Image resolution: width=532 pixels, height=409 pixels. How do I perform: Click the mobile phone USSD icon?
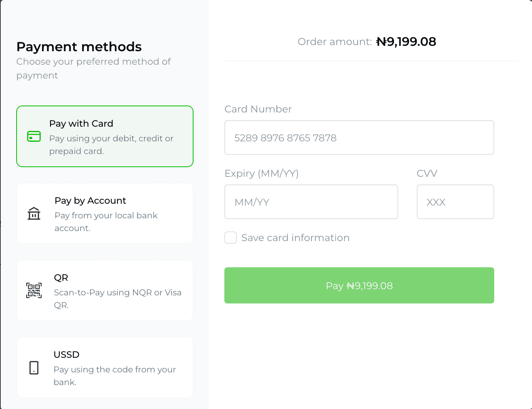click(x=34, y=367)
